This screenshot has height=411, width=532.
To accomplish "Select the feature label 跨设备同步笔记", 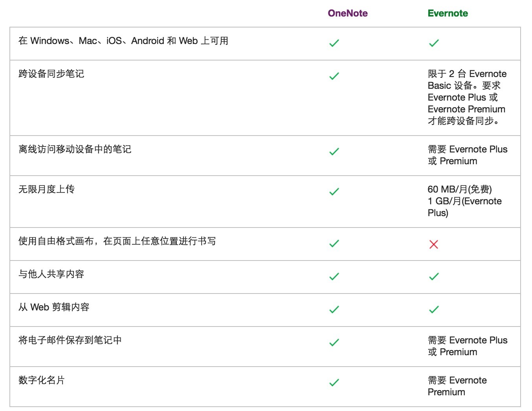I will click(x=51, y=74).
